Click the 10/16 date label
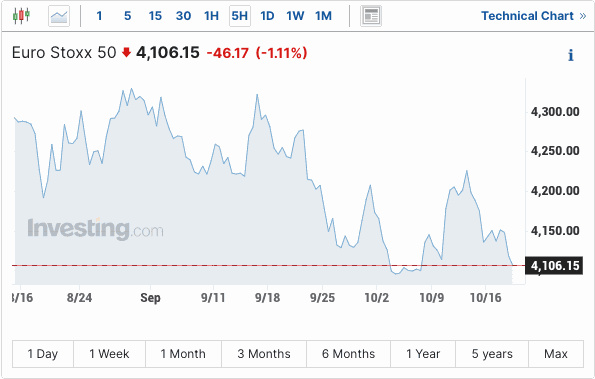The width and height of the screenshot is (595, 379). point(486,297)
